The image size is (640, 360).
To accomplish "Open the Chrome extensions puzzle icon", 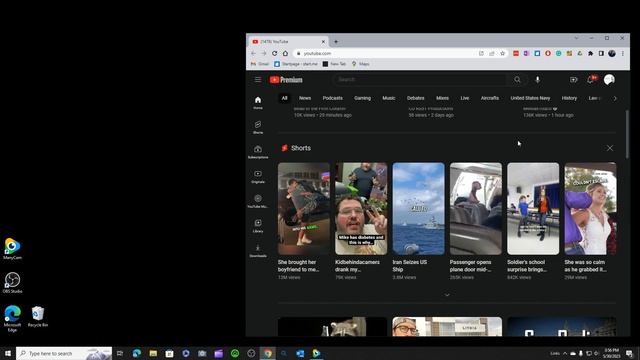I will pos(590,53).
